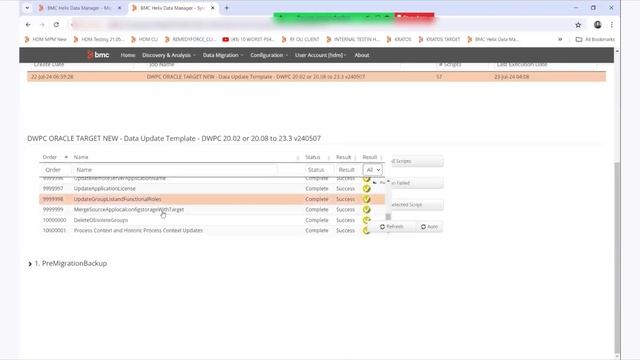Click the button ending in Failed
Screen dimensions: 640x360
click(x=417, y=183)
